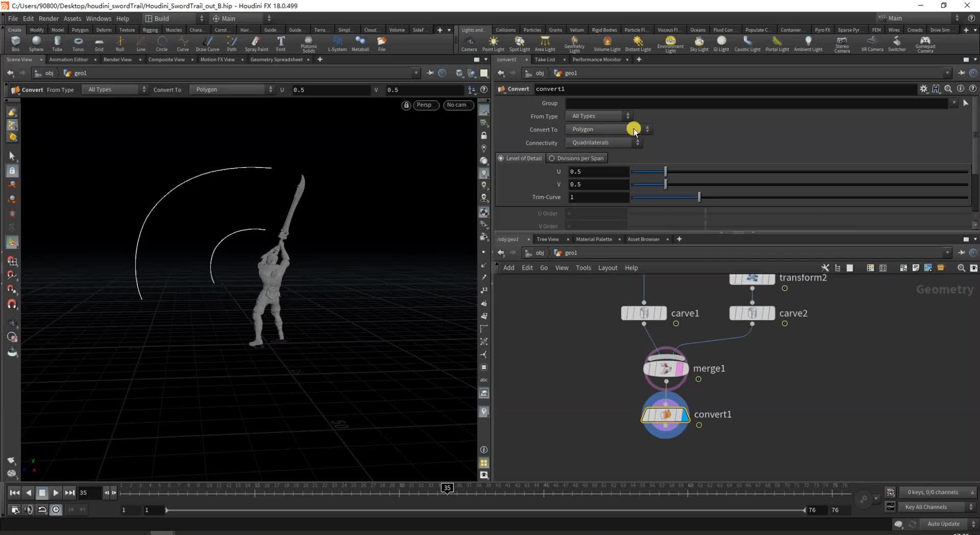Open Connectivity Quadrilaterals dropdown

coord(604,142)
